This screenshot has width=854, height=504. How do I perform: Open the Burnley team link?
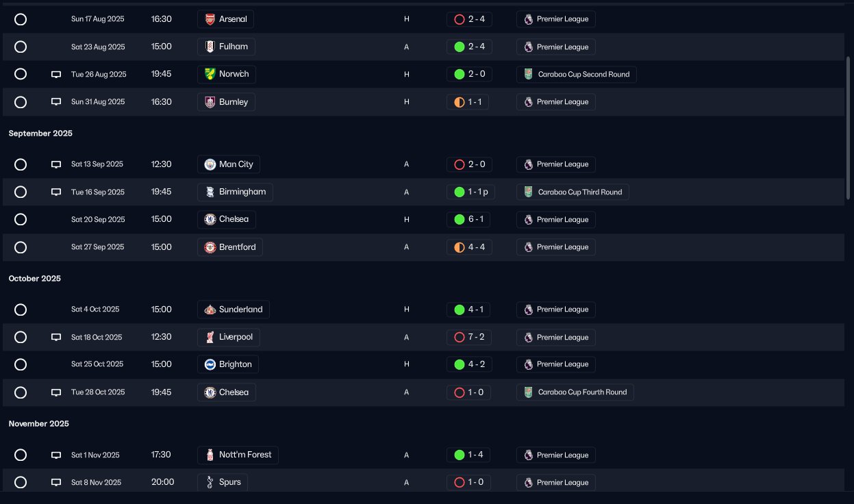coord(226,102)
